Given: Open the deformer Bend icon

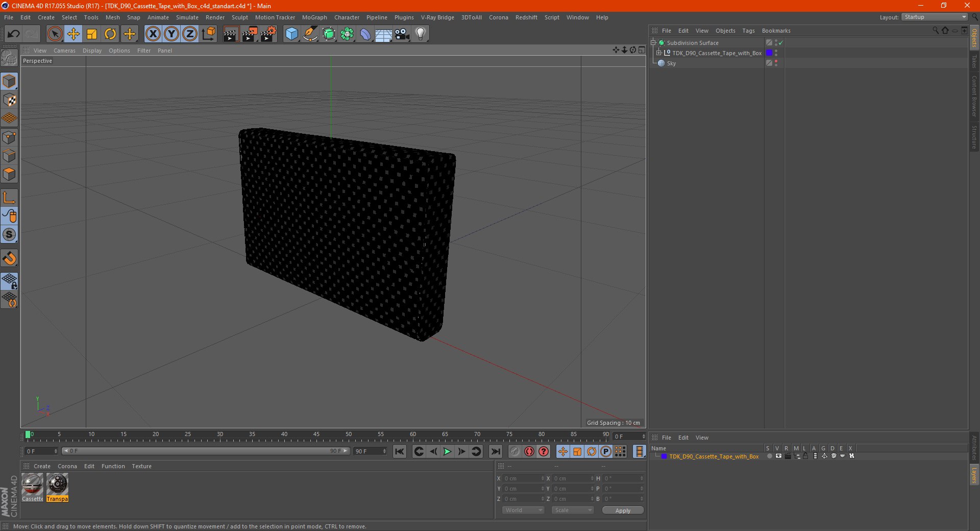Looking at the screenshot, I should pos(365,34).
